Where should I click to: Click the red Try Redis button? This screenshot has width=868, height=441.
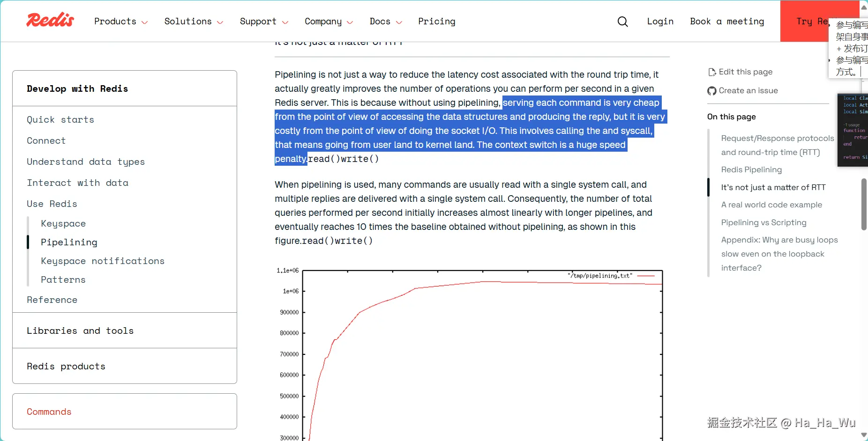(804, 21)
